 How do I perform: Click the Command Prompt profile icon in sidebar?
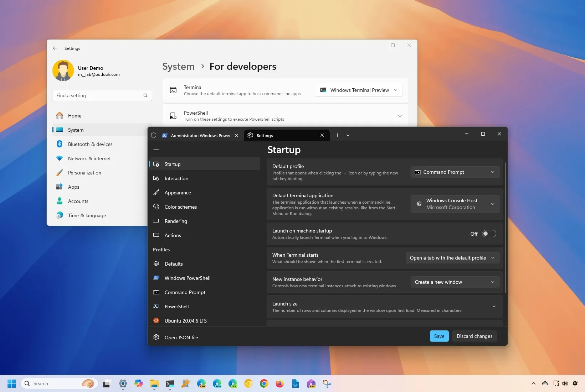156,292
